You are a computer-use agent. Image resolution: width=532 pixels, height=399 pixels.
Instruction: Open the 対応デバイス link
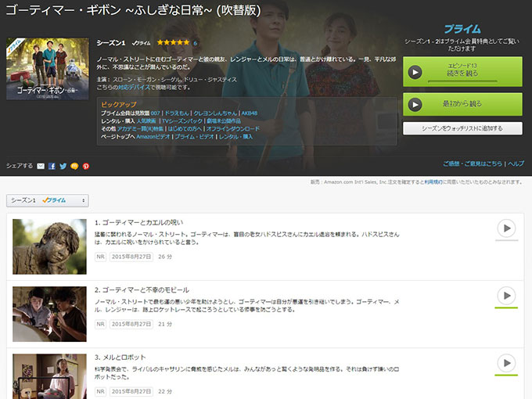[134, 87]
